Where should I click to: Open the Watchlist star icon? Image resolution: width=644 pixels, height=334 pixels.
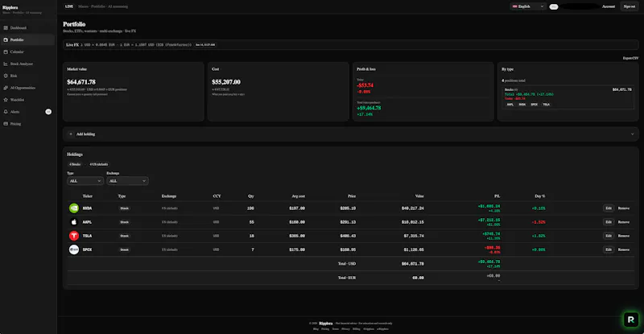(6, 100)
